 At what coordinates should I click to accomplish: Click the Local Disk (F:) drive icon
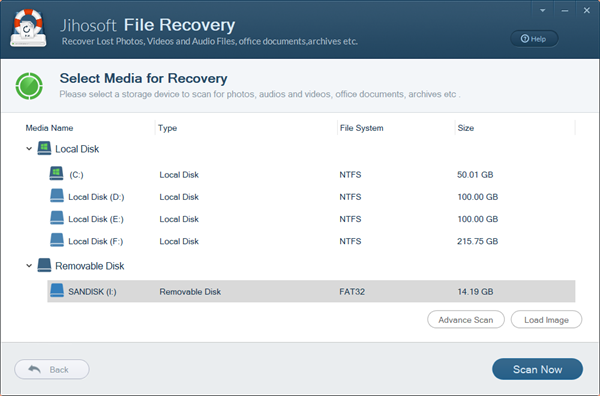tap(57, 240)
